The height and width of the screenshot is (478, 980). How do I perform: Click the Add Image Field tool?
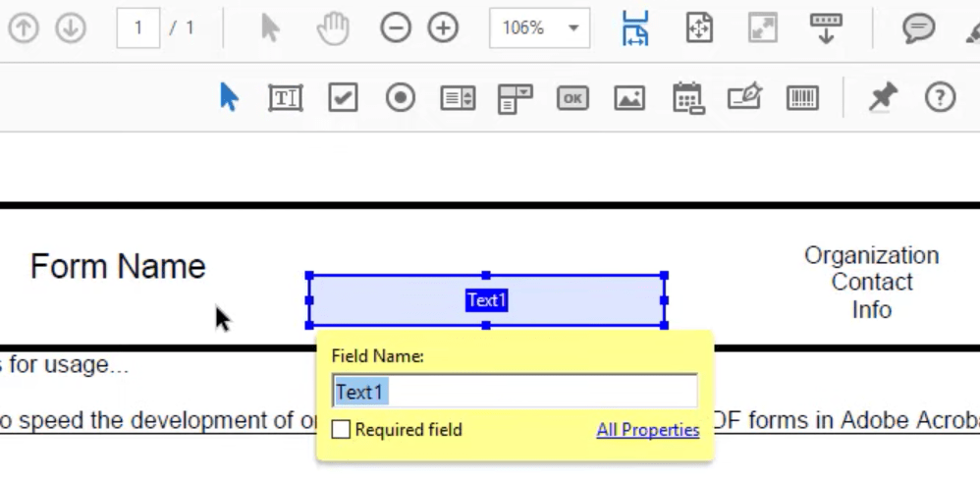(x=629, y=97)
